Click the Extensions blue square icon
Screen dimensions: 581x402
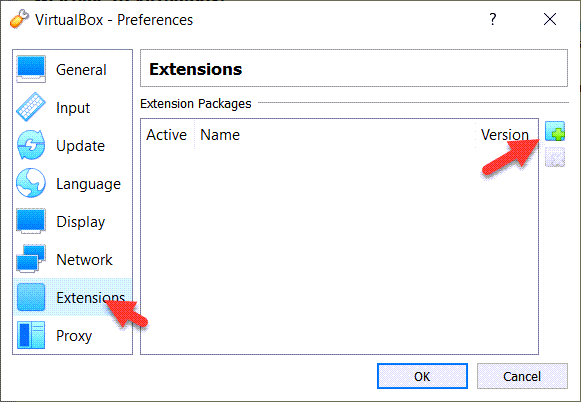31,297
